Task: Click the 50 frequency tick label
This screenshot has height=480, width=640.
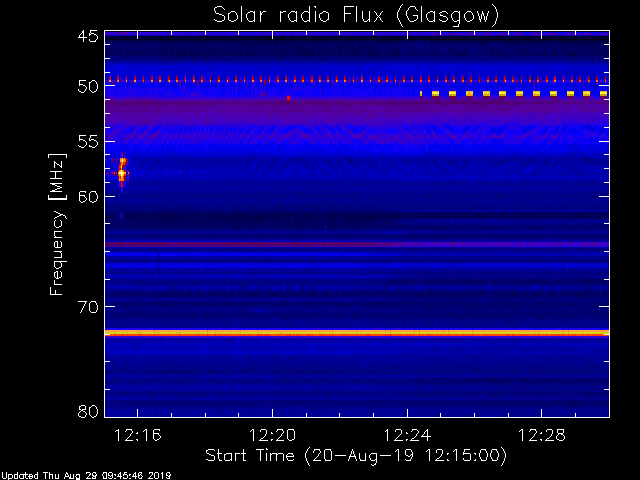Action: (x=88, y=87)
